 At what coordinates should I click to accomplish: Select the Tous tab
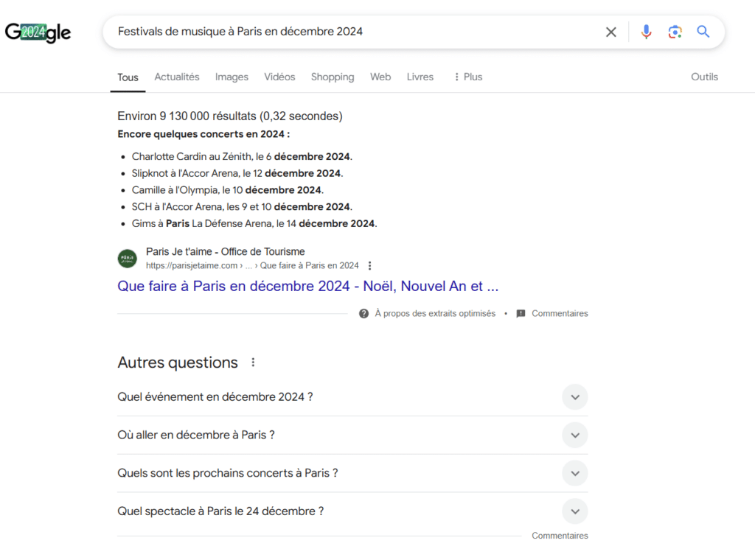click(x=128, y=77)
